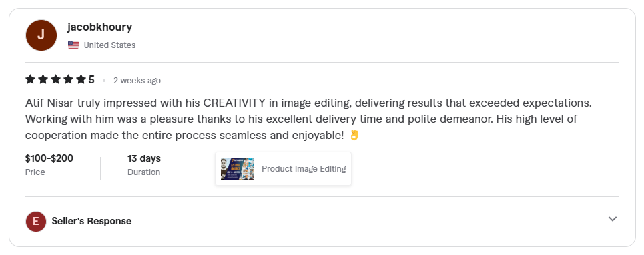Open the "Product Image Editing" gig link
The image size is (644, 255).
pyautogui.click(x=304, y=169)
